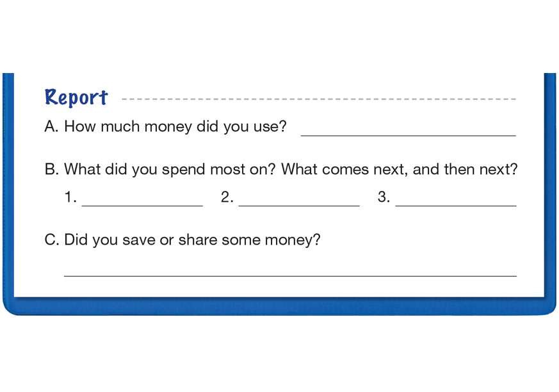Click the text "What comes next, and then next?"
Image resolution: width=559 pixels, height=392 pixels.
click(x=399, y=170)
